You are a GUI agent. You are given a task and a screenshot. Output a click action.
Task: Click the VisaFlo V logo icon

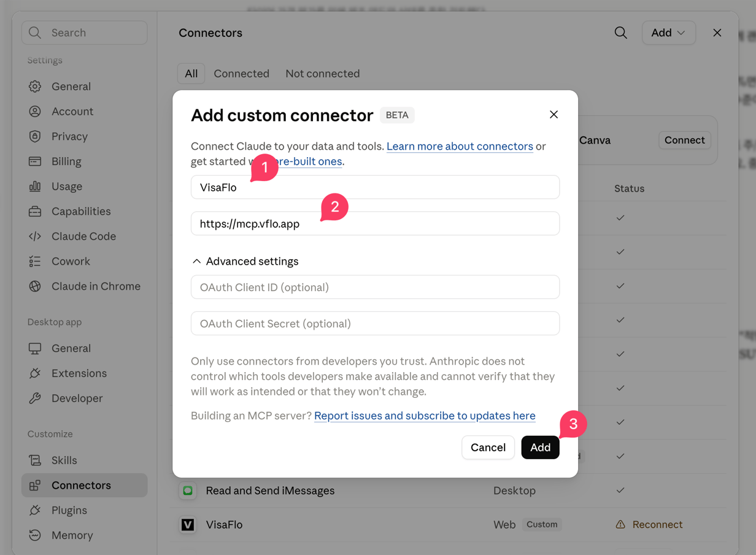point(188,525)
